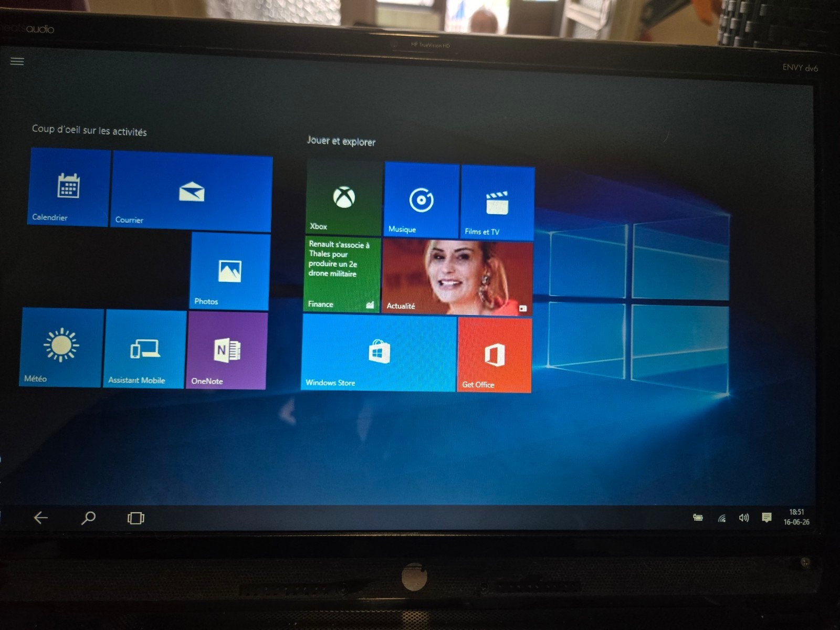Open the Actualité news tile

457,277
